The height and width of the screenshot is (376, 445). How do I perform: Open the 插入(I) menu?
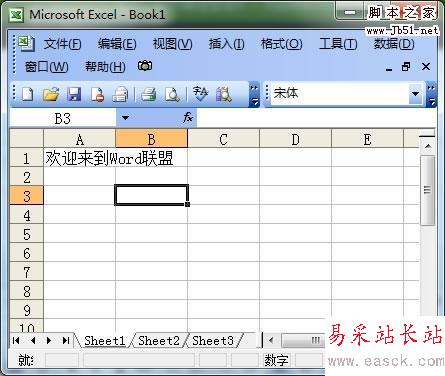(x=226, y=44)
